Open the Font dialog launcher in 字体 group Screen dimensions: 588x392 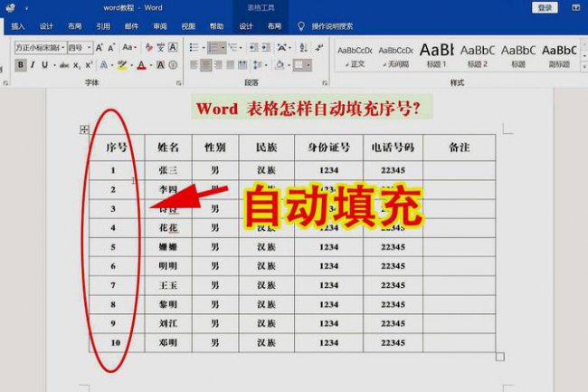pos(178,83)
